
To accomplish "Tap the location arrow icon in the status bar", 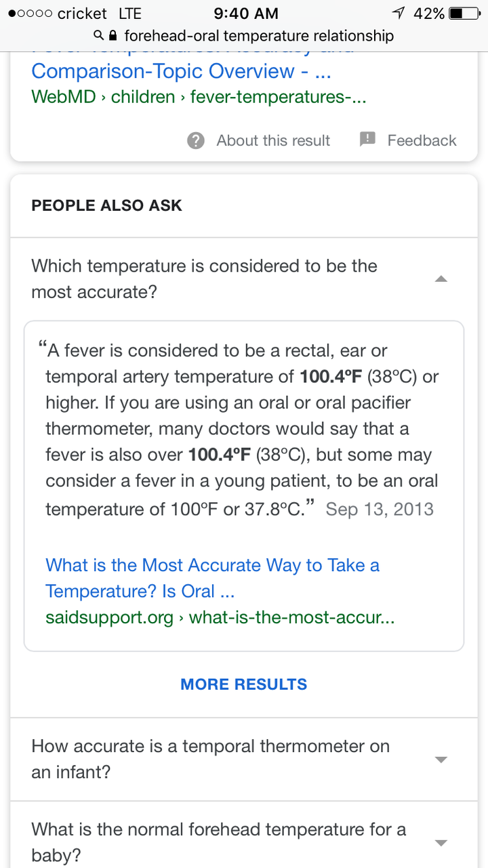I will 399,13.
